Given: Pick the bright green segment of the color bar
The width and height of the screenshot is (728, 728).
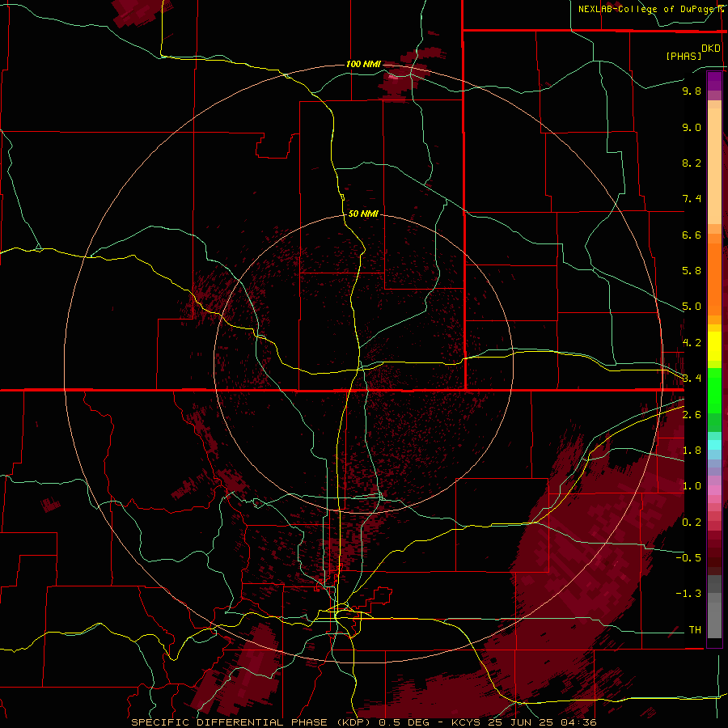Looking at the screenshot, I should 714,391.
